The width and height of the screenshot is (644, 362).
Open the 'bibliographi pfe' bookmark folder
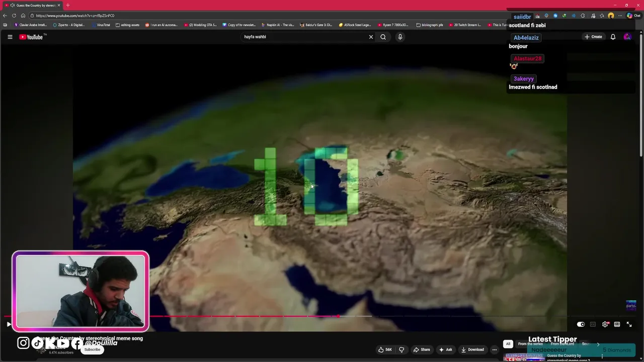click(x=430, y=25)
